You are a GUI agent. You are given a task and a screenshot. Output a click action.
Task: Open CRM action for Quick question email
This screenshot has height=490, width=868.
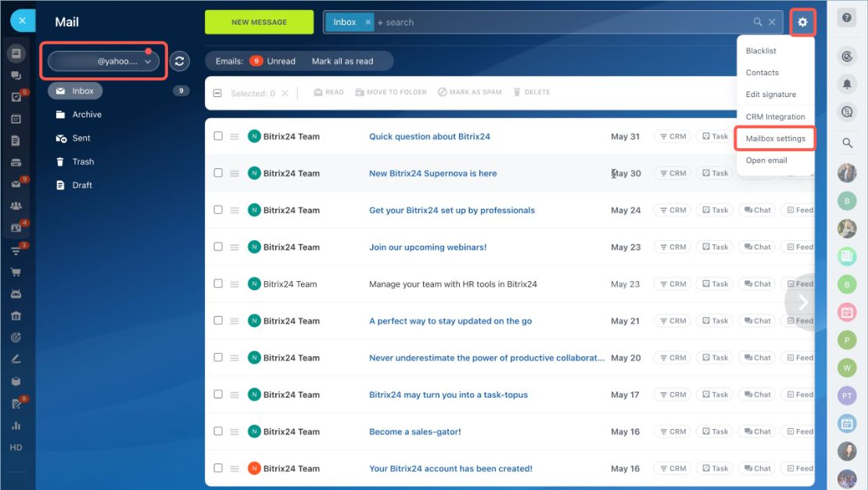pos(673,136)
